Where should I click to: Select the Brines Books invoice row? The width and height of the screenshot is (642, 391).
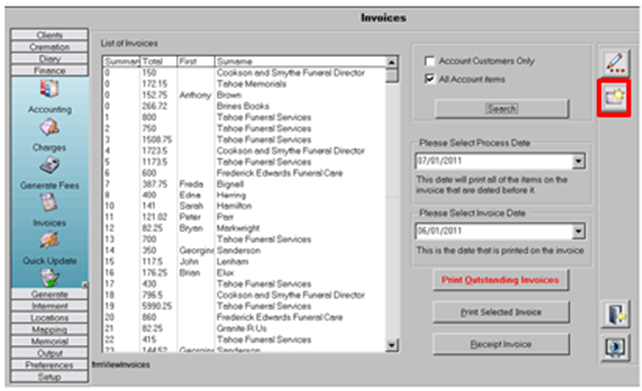coord(244,106)
